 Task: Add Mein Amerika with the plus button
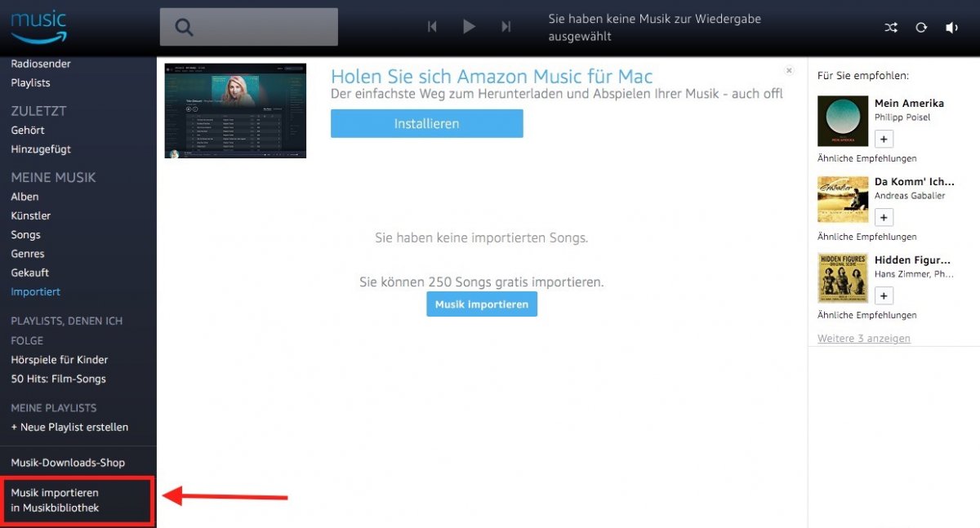pyautogui.click(x=884, y=139)
